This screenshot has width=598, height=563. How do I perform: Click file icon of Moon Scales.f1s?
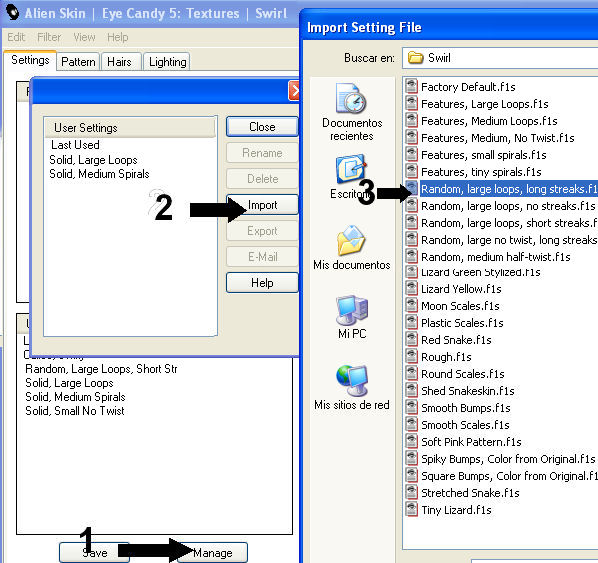coord(411,306)
